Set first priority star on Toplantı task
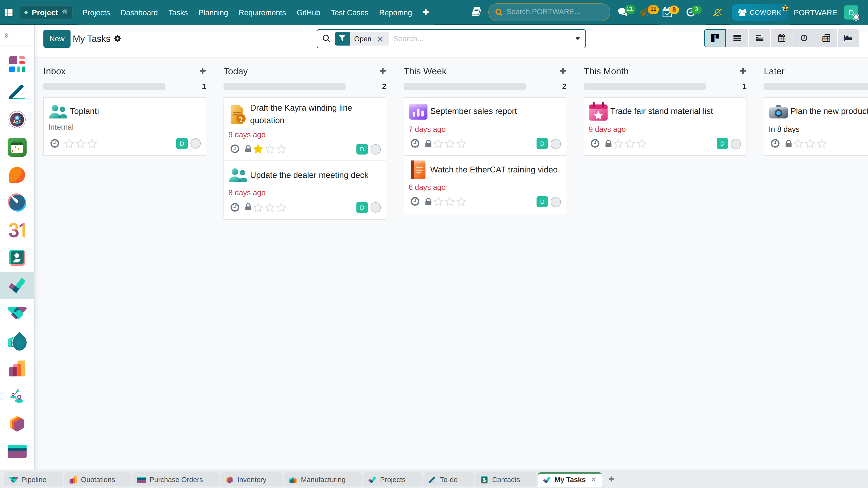 (x=69, y=144)
